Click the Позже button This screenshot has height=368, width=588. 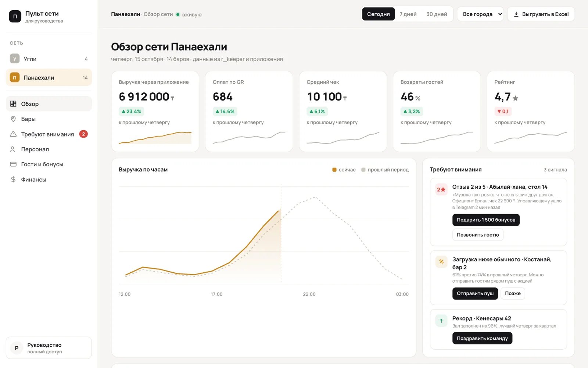tap(513, 293)
